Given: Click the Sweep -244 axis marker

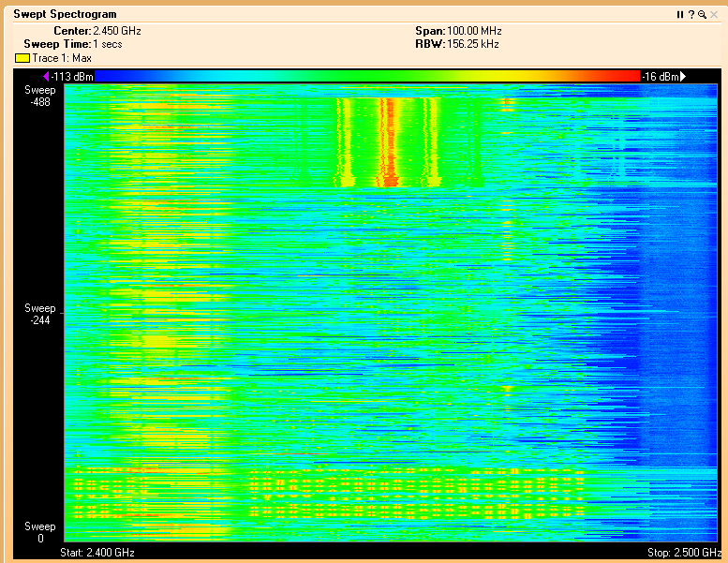Looking at the screenshot, I should coord(39,314).
